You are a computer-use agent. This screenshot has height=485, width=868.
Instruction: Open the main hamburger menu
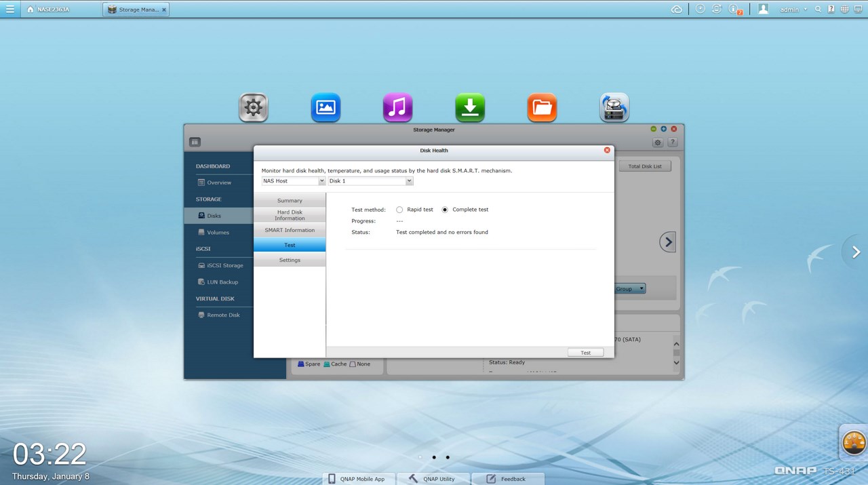point(9,9)
